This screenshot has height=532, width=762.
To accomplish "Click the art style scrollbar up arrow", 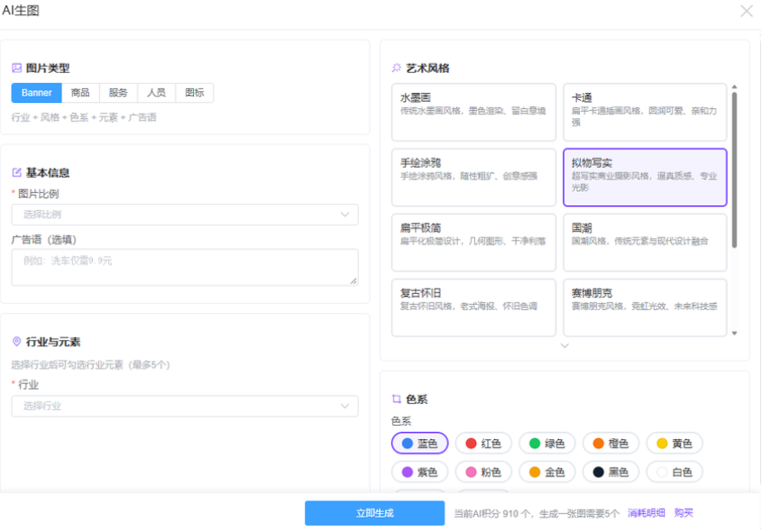I will (734, 87).
